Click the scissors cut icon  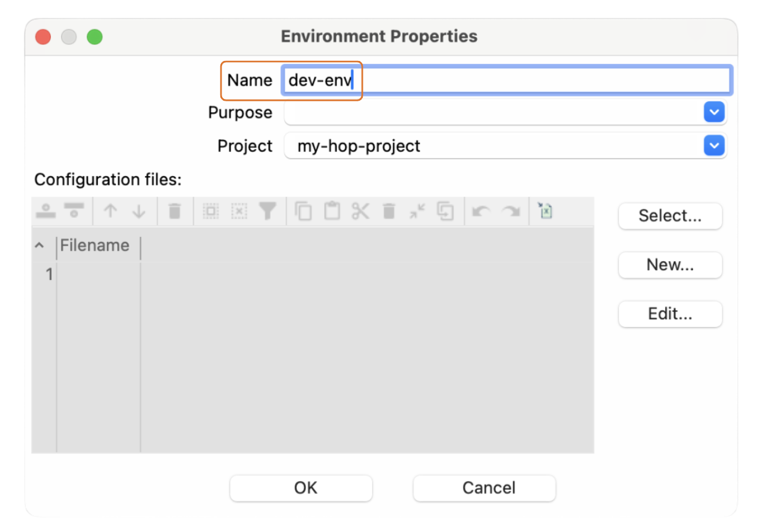(x=360, y=211)
